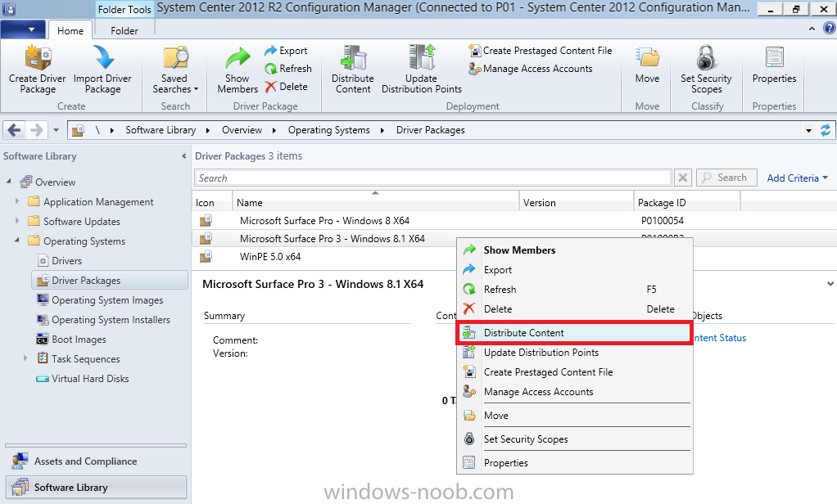The image size is (837, 504).
Task: Open Assets and Compliance workspace
Action: [x=96, y=461]
